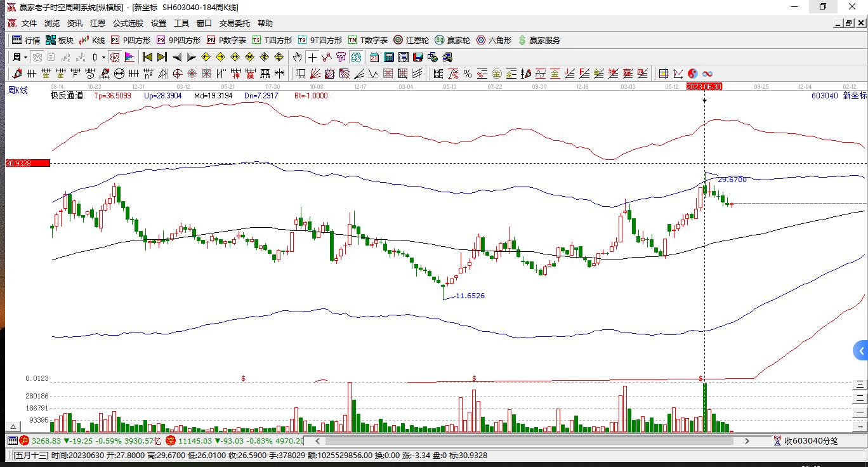Step one bar right with black arrow
Image resolution: width=868 pixels, height=467 pixels.
point(191,57)
